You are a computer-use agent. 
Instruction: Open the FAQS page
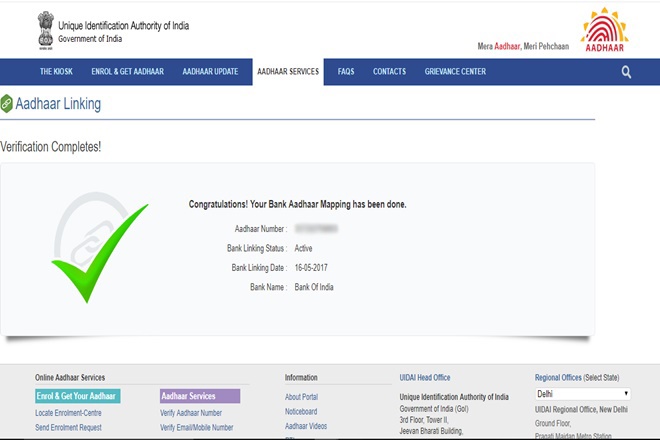pos(346,72)
